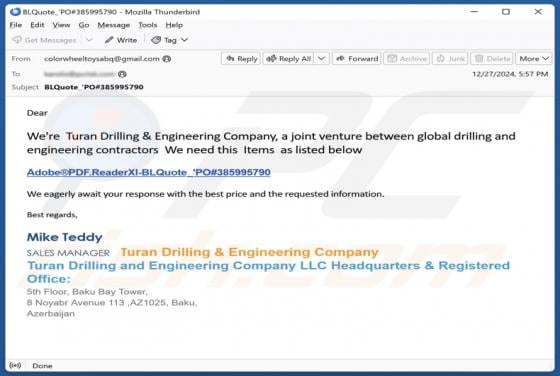
Task: Open the Tools menu
Action: (x=148, y=25)
